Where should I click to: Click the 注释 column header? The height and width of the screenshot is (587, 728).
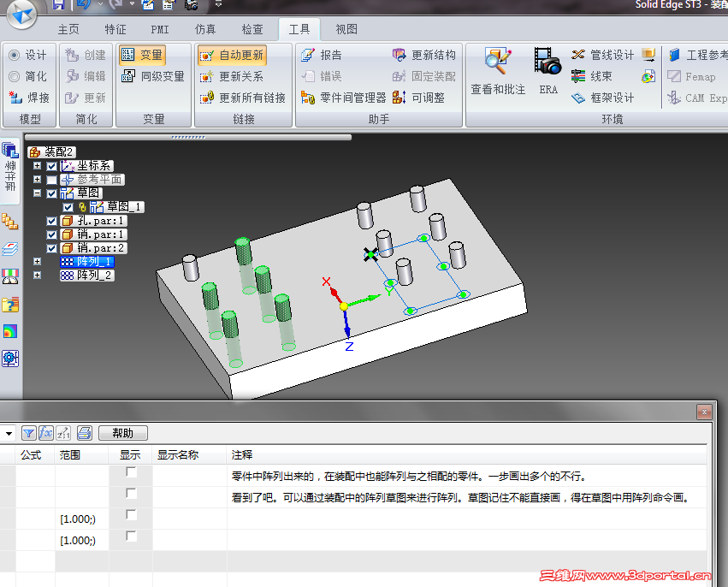(x=466, y=455)
